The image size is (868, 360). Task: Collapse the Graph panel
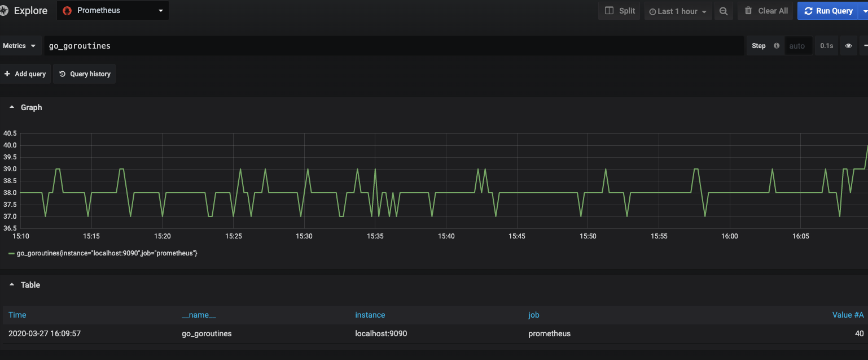pyautogui.click(x=25, y=107)
